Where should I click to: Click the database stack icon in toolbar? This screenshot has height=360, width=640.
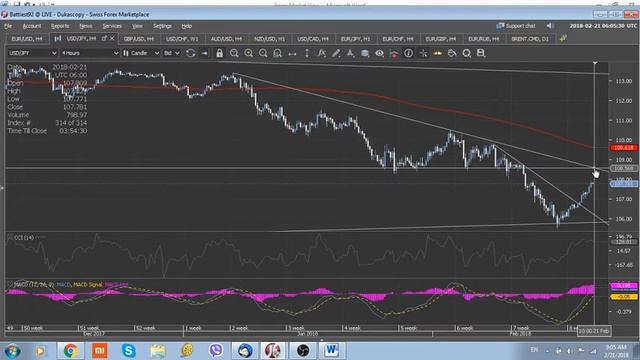365,53
